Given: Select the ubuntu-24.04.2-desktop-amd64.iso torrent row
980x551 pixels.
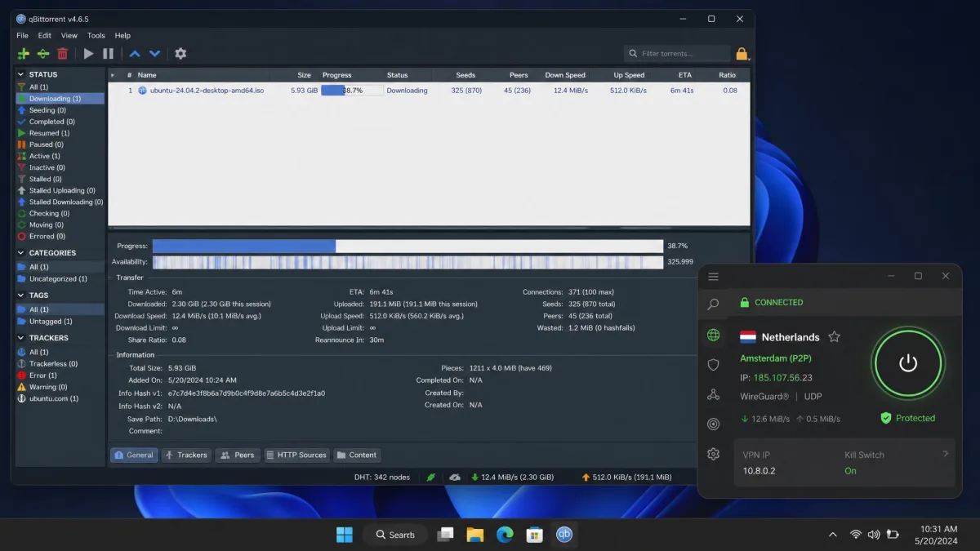Looking at the screenshot, I should 429,91.
